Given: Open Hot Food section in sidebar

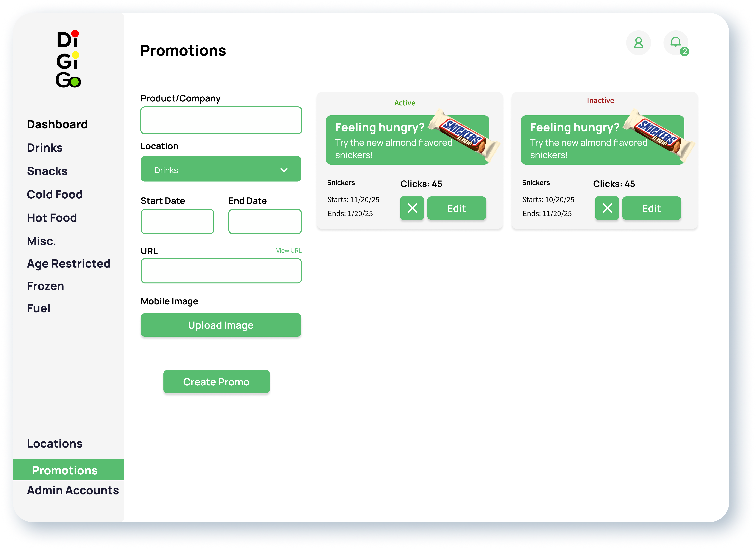Looking at the screenshot, I should pyautogui.click(x=52, y=218).
